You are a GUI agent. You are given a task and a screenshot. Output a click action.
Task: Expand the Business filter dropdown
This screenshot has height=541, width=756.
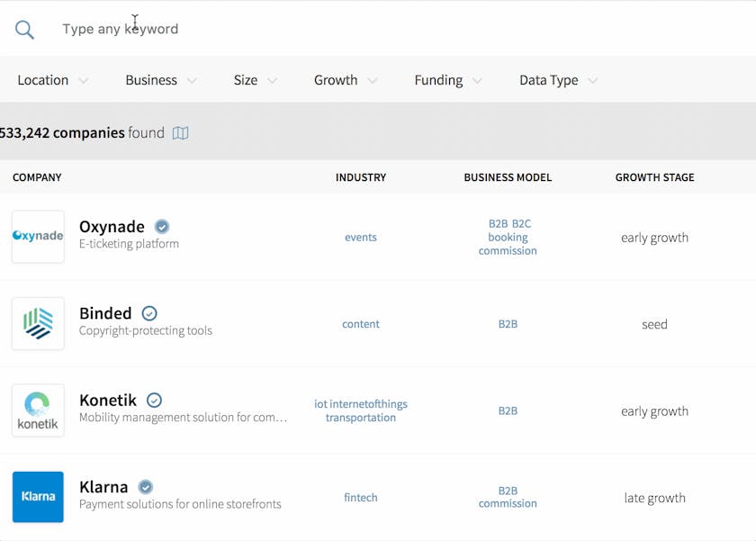click(x=161, y=80)
